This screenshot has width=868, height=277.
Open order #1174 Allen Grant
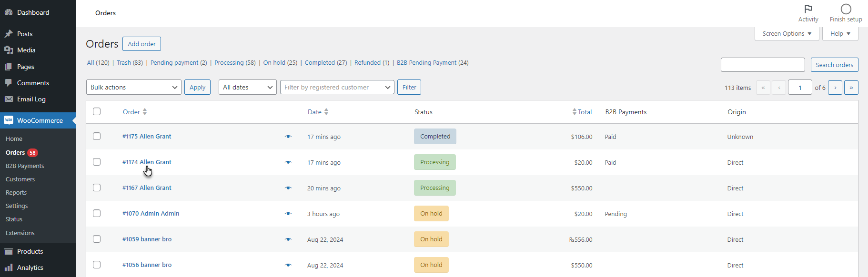tap(147, 162)
